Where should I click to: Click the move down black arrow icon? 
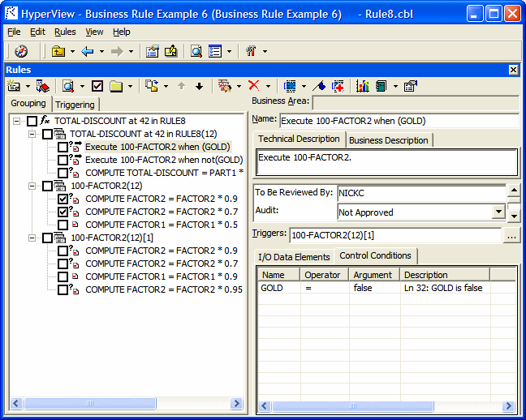[199, 86]
